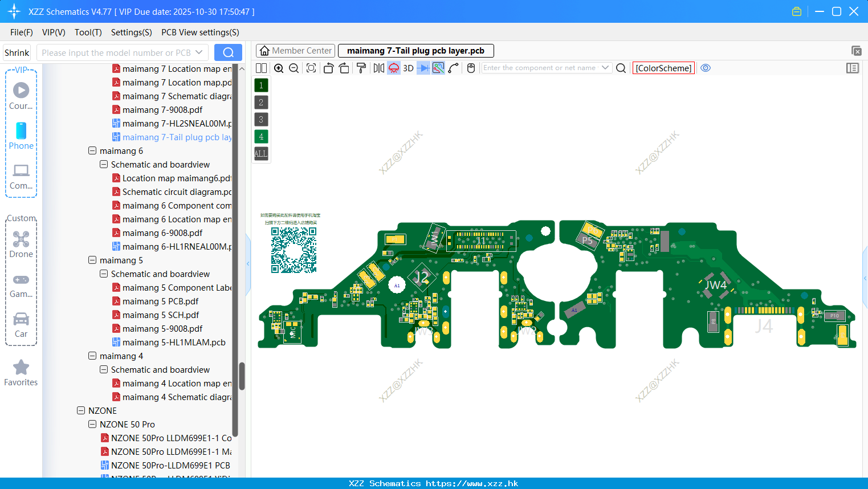Open the right side panel icon
868x489 pixels.
(853, 68)
